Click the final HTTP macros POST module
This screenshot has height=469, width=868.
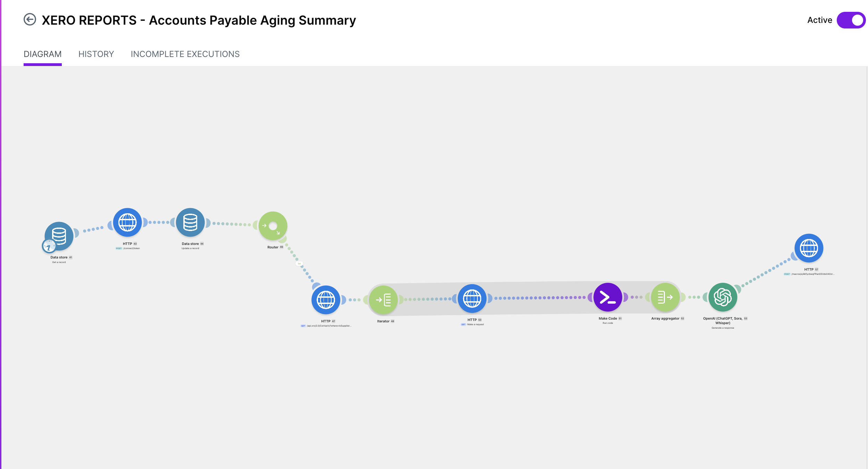[x=809, y=248]
